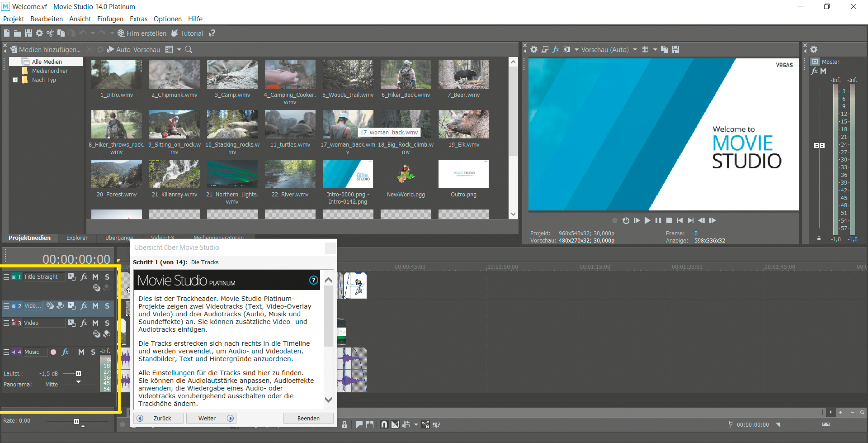Open the media views dropdown arrow

179,49
